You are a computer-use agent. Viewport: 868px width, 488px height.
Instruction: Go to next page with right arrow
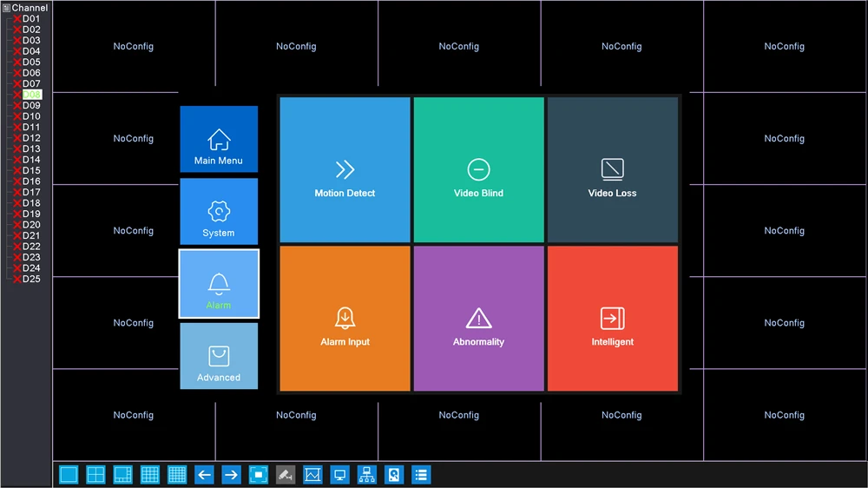pos(232,475)
